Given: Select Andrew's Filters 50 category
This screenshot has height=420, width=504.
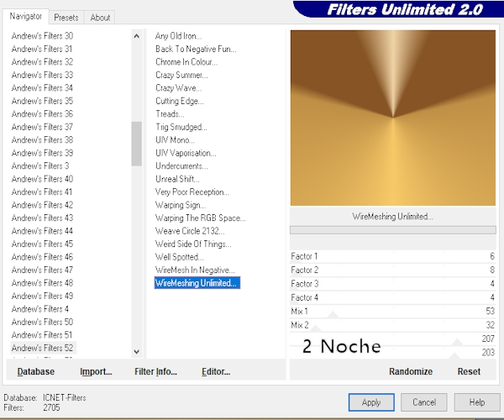Looking at the screenshot, I should click(42, 322).
